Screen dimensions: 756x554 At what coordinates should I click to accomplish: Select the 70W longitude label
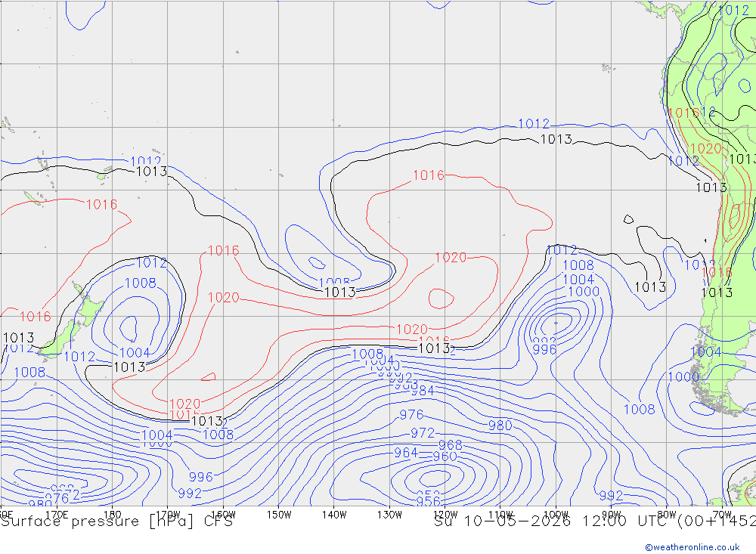722,515
